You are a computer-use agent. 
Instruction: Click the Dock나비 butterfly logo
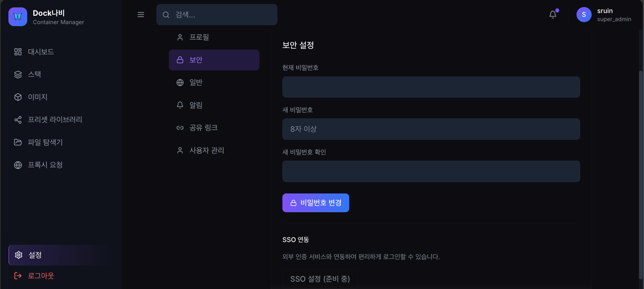point(17,16)
